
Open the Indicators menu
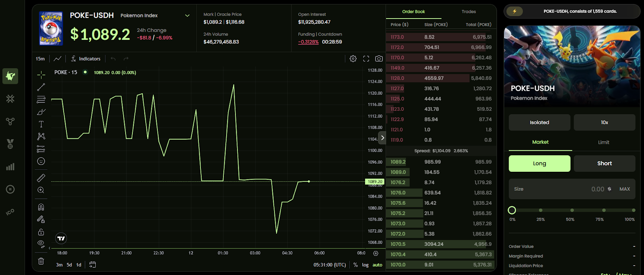[x=86, y=59]
